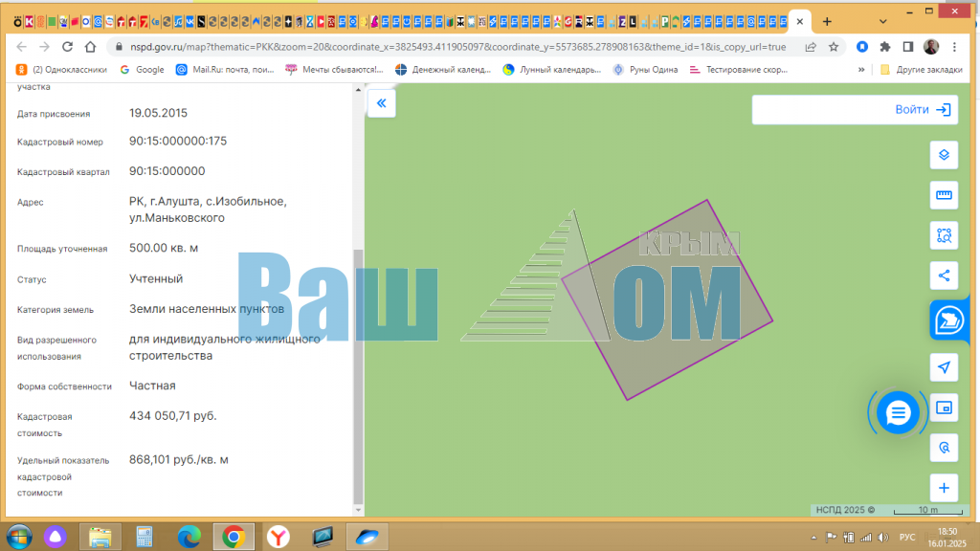Open the map layers panel

click(x=944, y=155)
